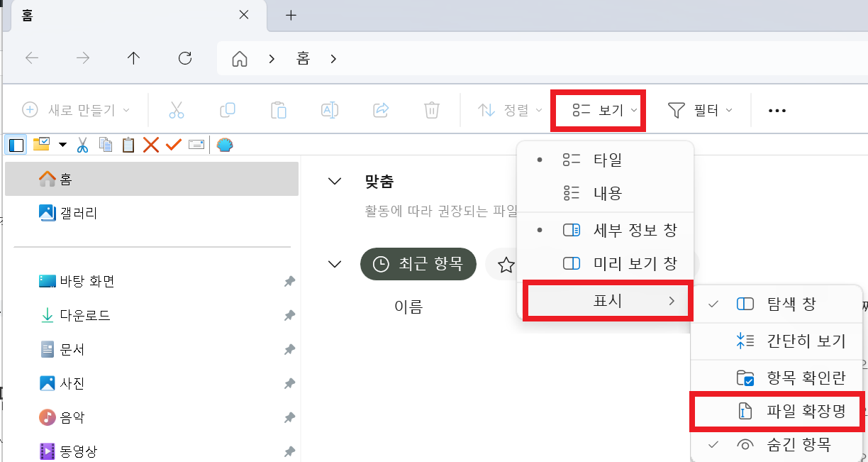Select 홈 in the navigation pane
This screenshot has width=868, height=462.
point(152,179)
